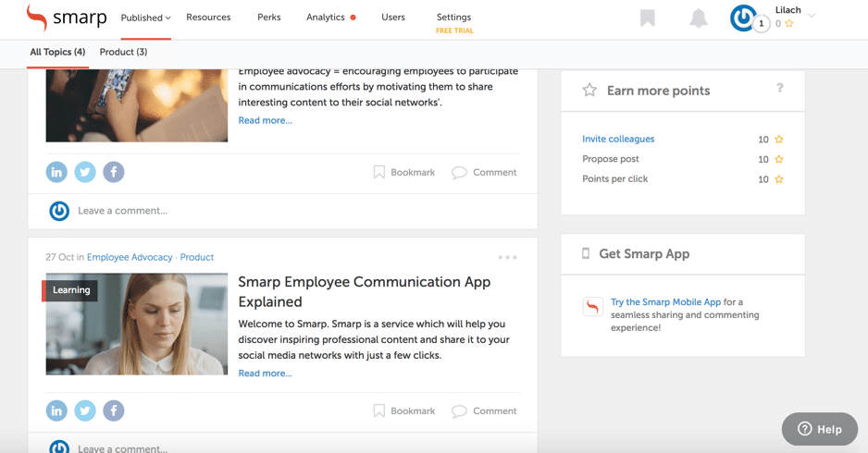Share first post on Twitter
This screenshot has height=453, width=868.
[85, 172]
